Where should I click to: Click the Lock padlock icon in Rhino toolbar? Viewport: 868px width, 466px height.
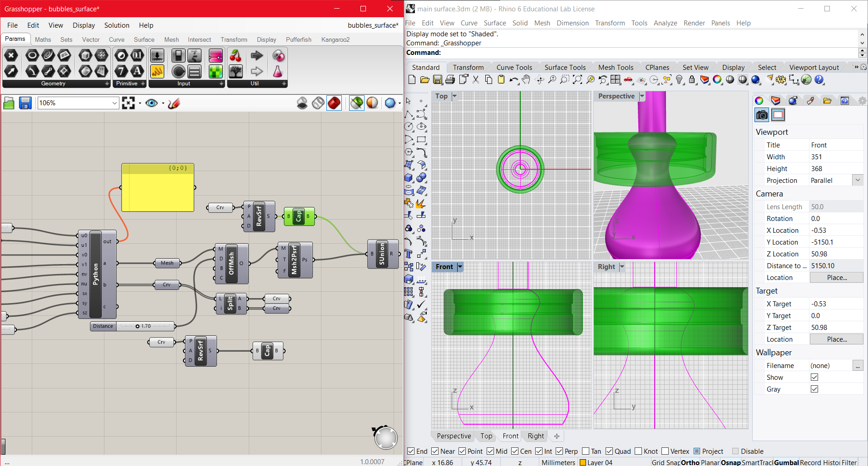(x=692, y=80)
